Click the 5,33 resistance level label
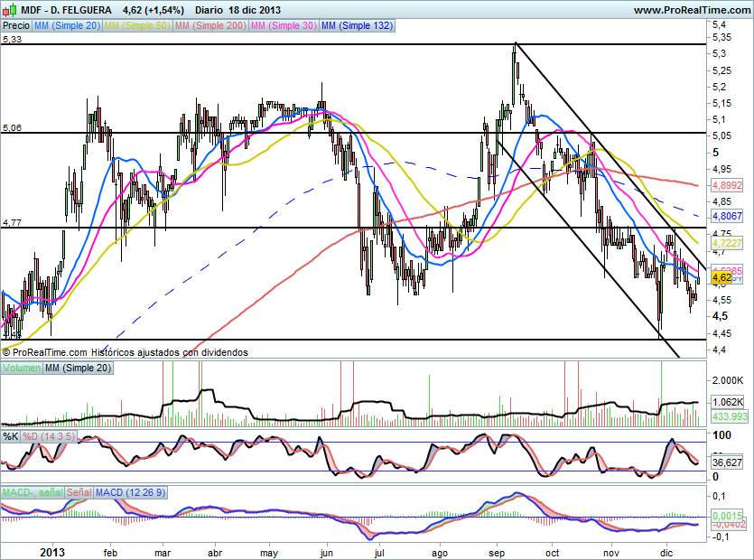The height and width of the screenshot is (560, 754). 12,40
